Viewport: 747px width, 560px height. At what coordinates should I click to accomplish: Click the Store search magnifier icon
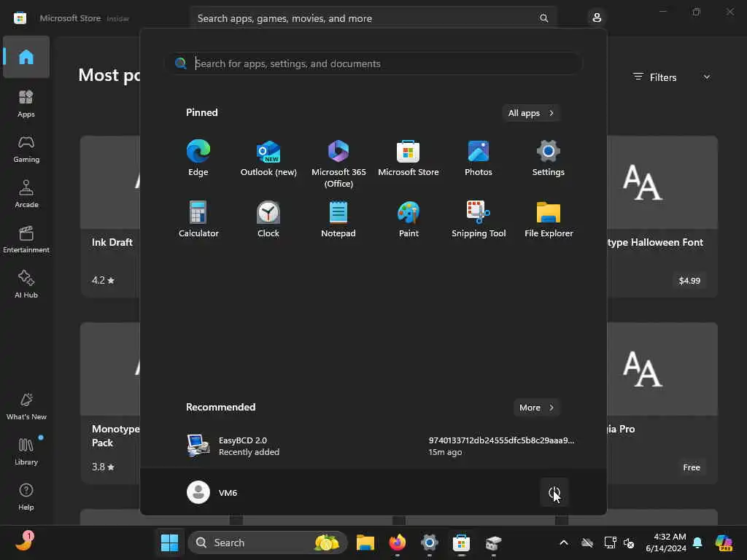[543, 18]
